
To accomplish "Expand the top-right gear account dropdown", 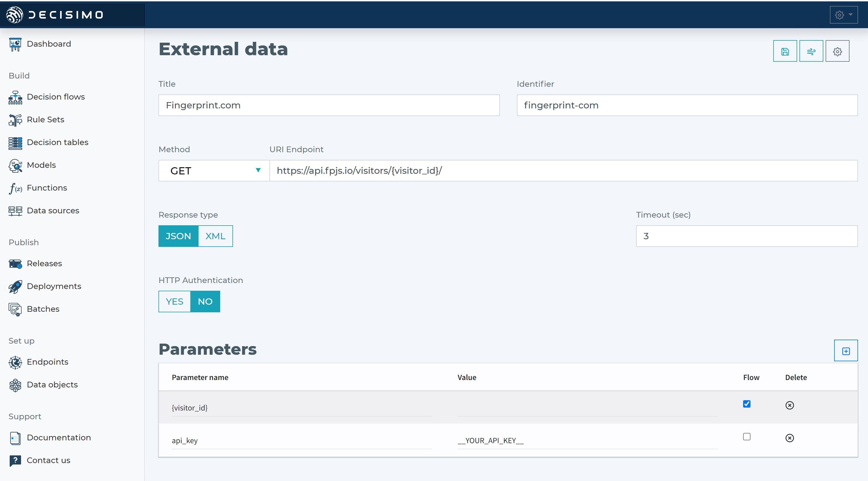I will [843, 15].
